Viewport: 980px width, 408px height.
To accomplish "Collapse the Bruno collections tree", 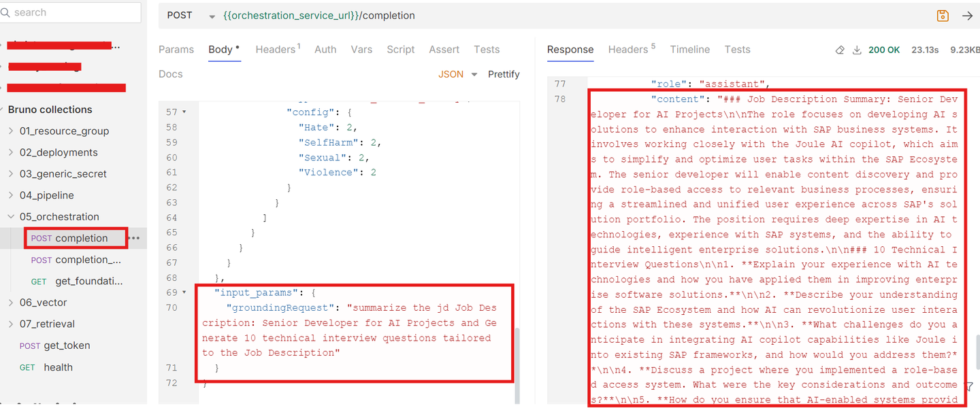I will 50,109.
